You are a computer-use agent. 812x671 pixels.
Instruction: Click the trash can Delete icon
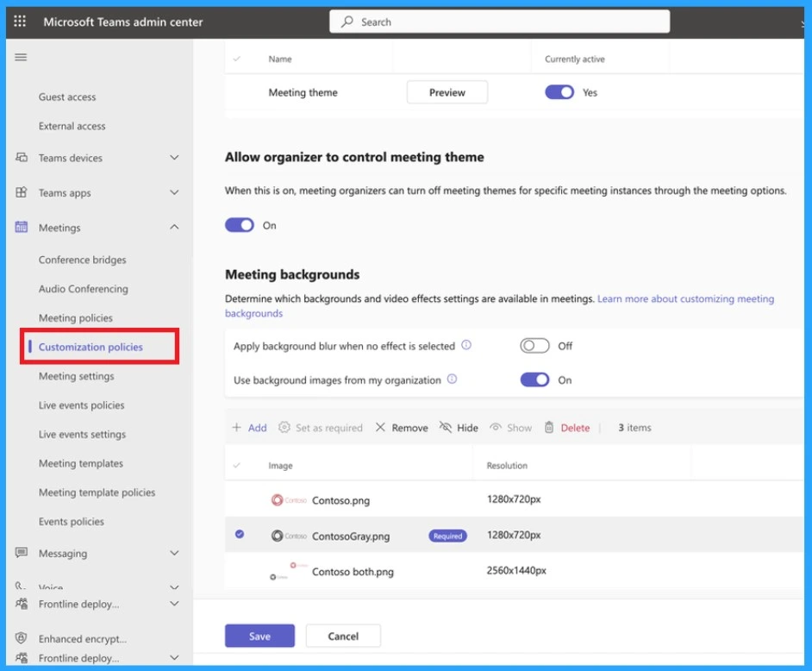549,428
